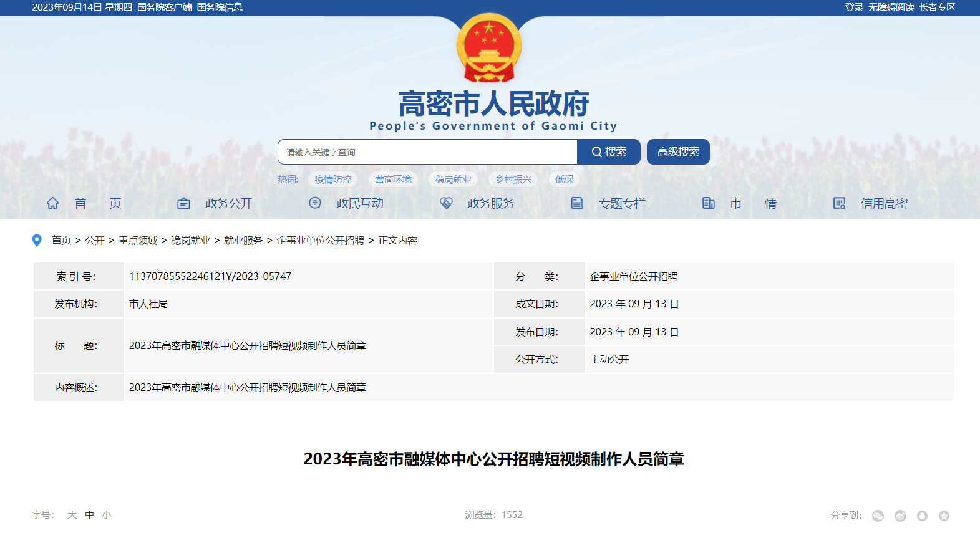Select hot word 低保
Viewport: 980px width, 538px height.
564,180
